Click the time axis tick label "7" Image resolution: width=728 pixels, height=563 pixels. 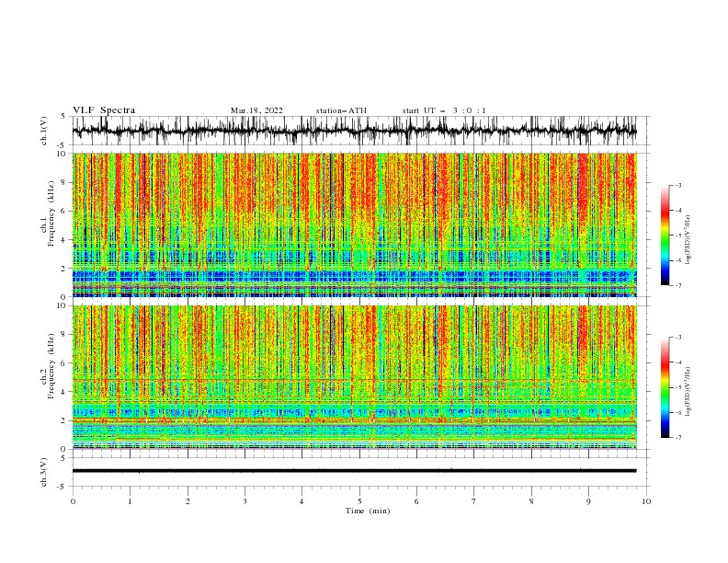pyautogui.click(x=474, y=501)
